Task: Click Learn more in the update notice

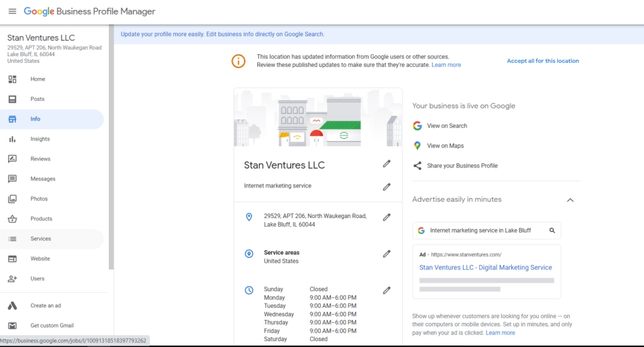Action: pos(446,65)
